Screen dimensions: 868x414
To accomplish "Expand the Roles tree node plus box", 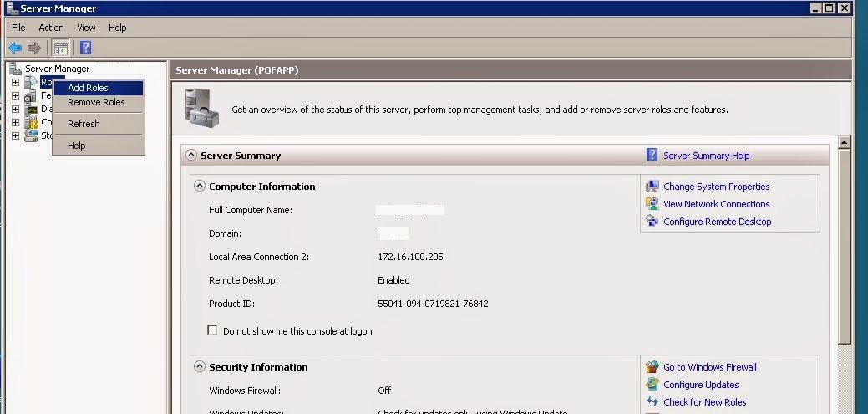I will (15, 82).
